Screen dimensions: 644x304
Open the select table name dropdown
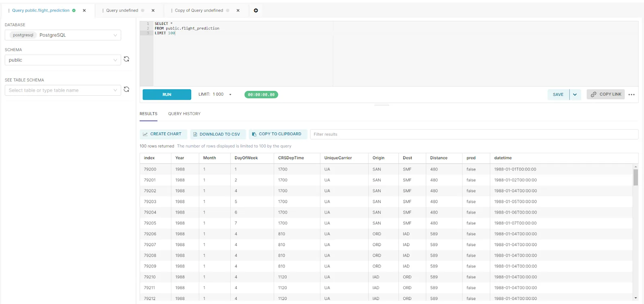(x=63, y=90)
